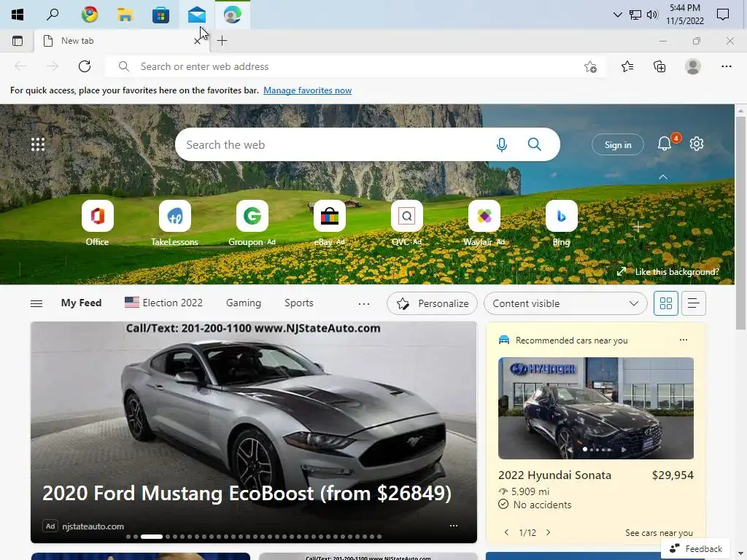Click the Personalize button
The height and width of the screenshot is (560, 747).
pyautogui.click(x=432, y=303)
